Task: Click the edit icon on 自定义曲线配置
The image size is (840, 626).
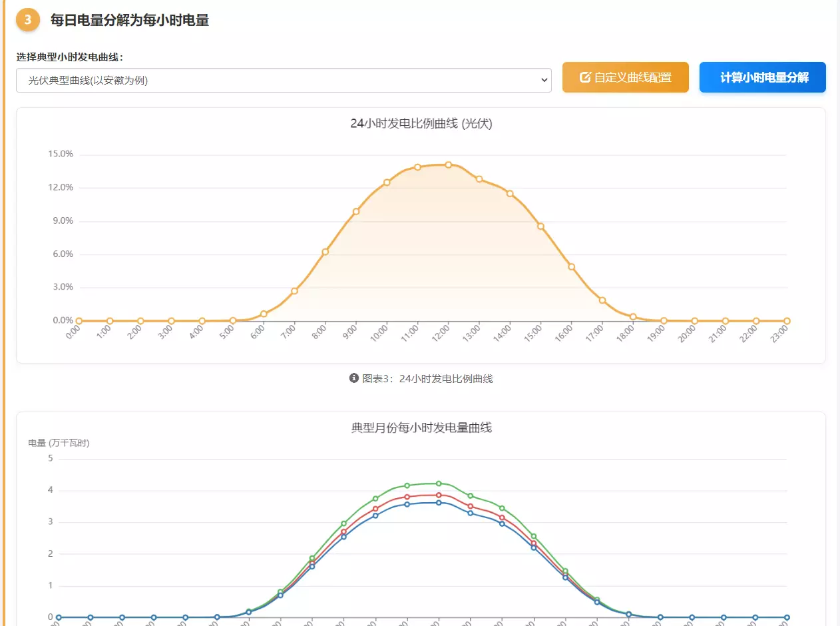Action: tap(585, 77)
